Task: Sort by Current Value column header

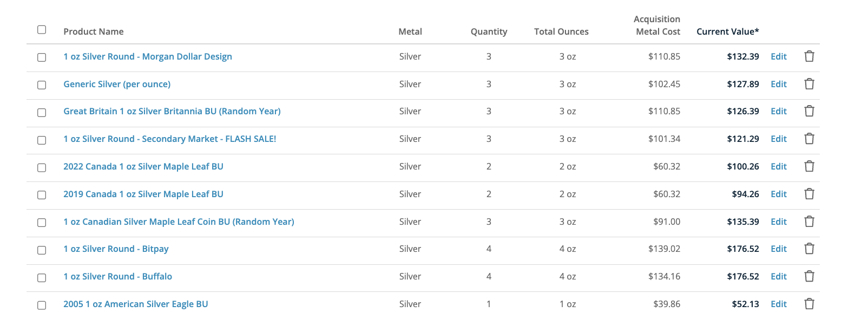Action: coord(727,31)
